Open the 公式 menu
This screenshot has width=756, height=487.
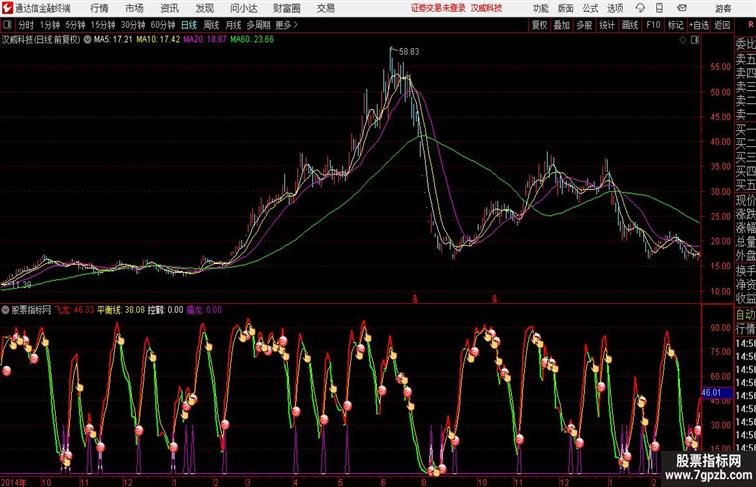click(590, 8)
